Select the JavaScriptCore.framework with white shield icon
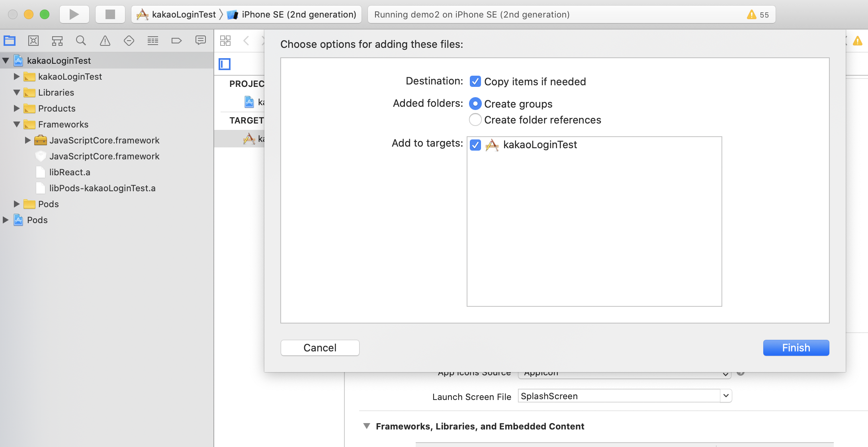 107,156
